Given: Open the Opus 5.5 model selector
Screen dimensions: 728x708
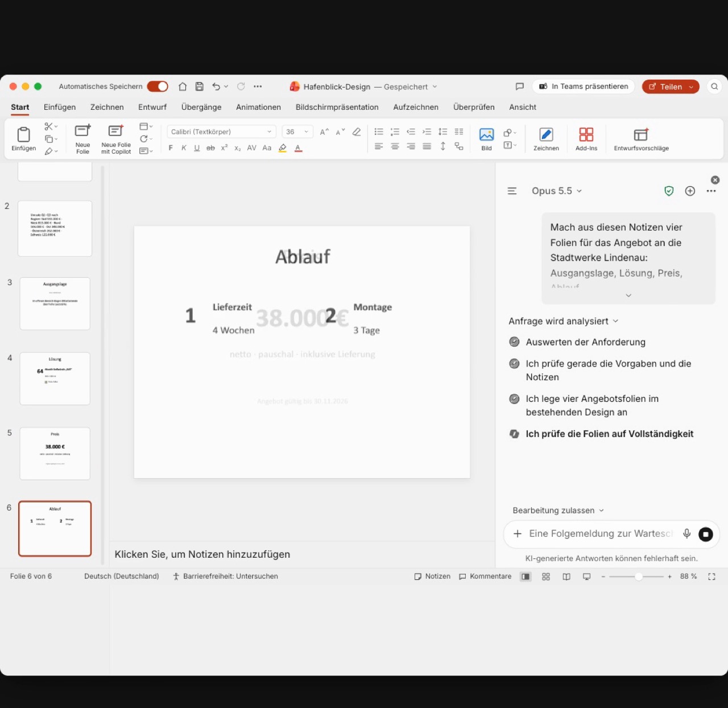Looking at the screenshot, I should click(x=557, y=191).
